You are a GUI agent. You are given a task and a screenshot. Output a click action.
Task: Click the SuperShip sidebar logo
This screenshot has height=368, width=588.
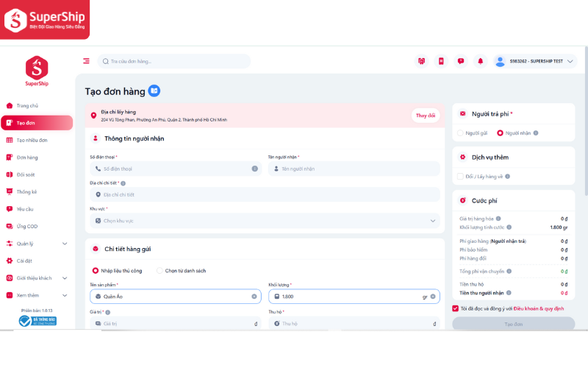37,71
